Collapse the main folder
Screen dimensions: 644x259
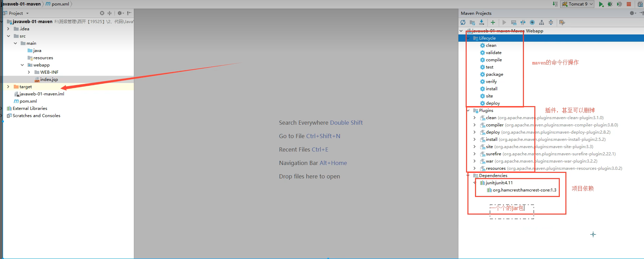[15, 43]
